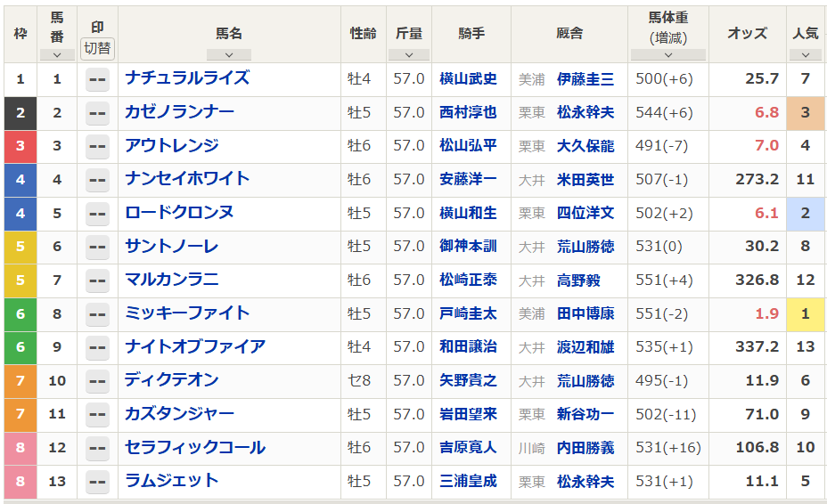This screenshot has height=504, width=827.
Task: Sort by 人気 popularity dropdown arrow
Action: pyautogui.click(x=806, y=55)
